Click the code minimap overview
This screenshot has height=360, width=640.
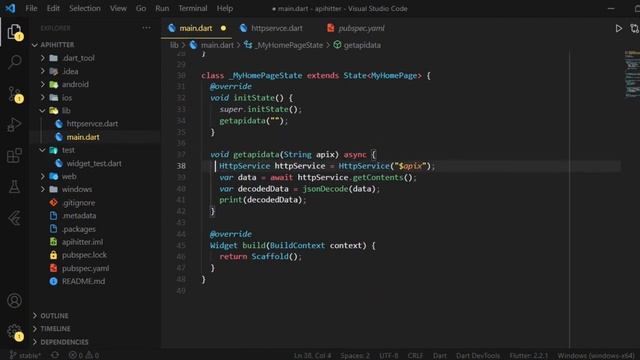(632, 73)
